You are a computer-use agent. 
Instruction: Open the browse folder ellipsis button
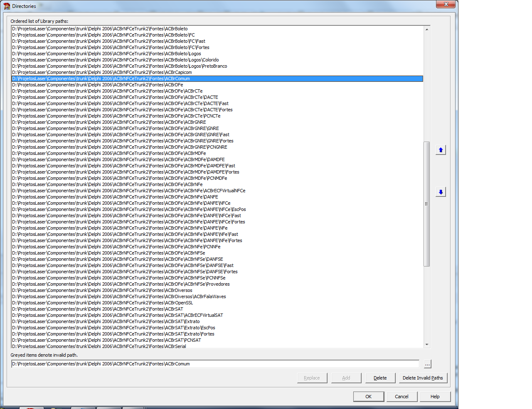tap(427, 364)
